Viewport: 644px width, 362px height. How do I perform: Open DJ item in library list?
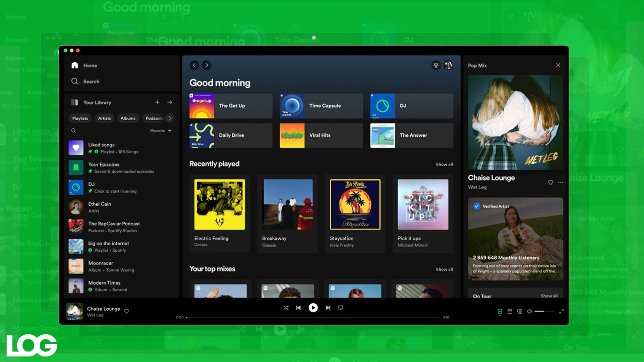tap(121, 188)
